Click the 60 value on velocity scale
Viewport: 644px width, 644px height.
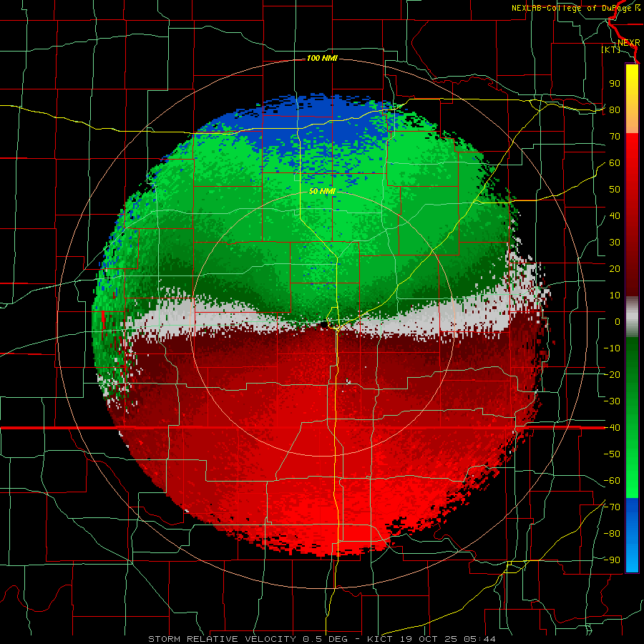[x=615, y=163]
